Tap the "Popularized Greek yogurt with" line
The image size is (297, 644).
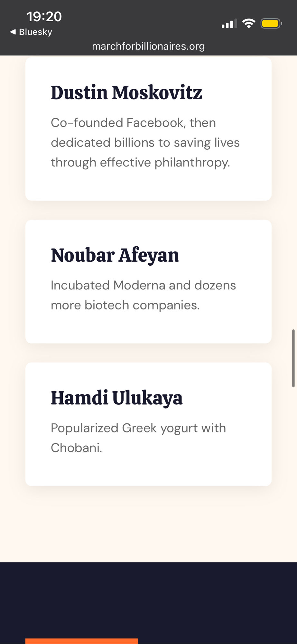(138, 428)
